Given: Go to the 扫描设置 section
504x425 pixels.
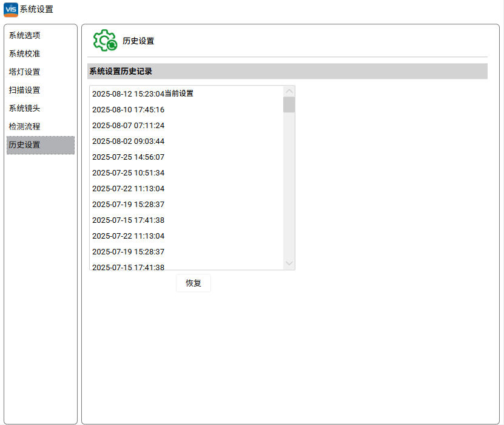Looking at the screenshot, I should [24, 90].
